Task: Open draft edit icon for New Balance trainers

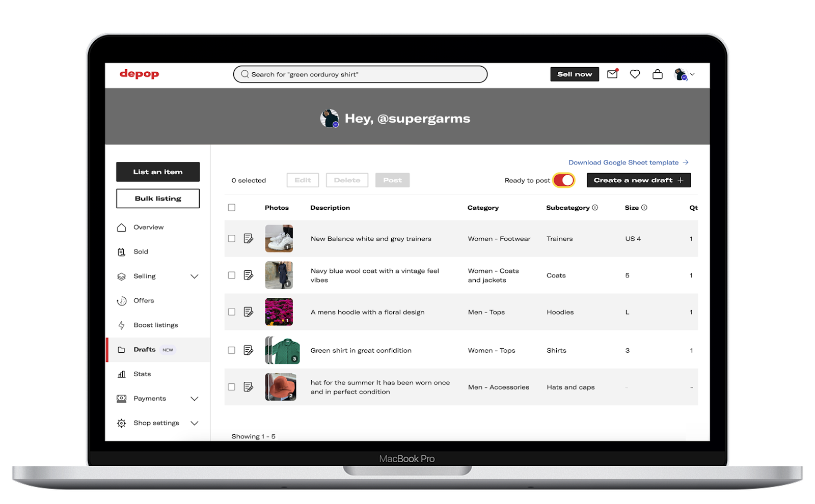Action: (249, 238)
